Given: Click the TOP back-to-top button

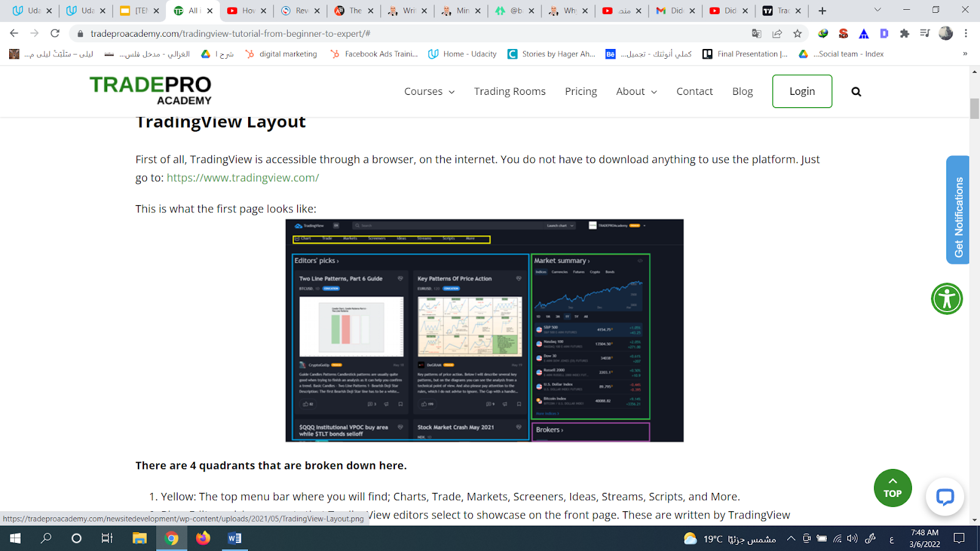Looking at the screenshot, I should [x=892, y=488].
